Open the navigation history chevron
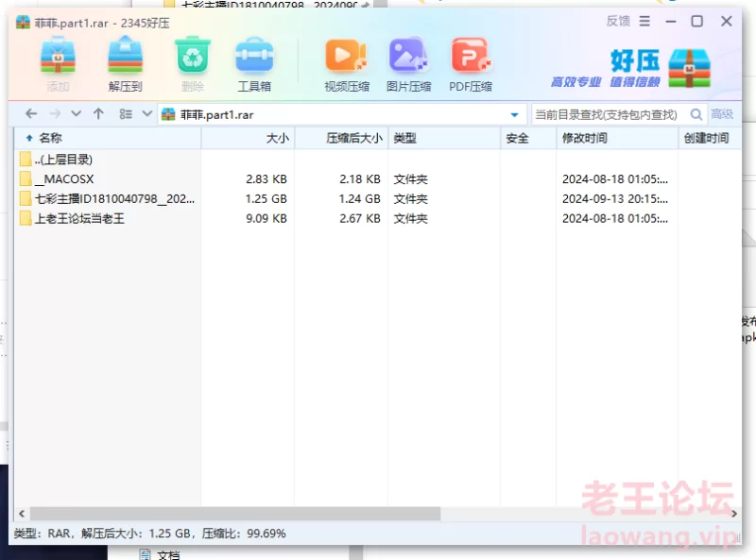 [x=76, y=114]
